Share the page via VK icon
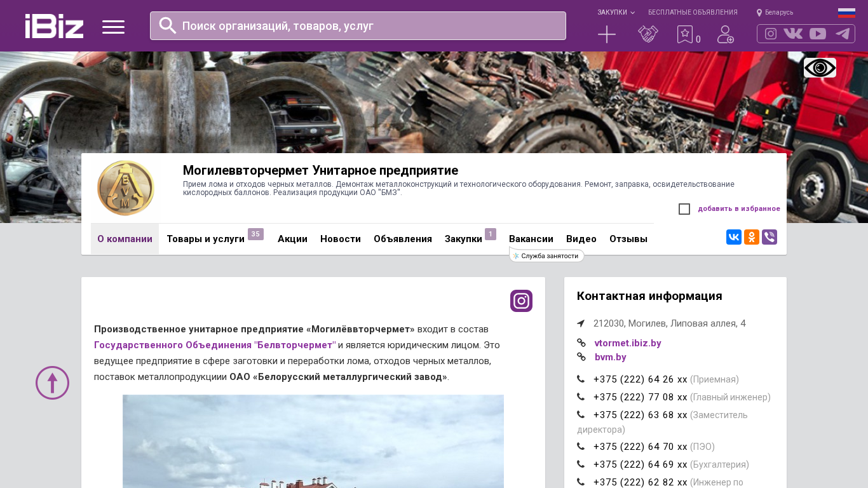The width and height of the screenshot is (868, 488). (734, 237)
